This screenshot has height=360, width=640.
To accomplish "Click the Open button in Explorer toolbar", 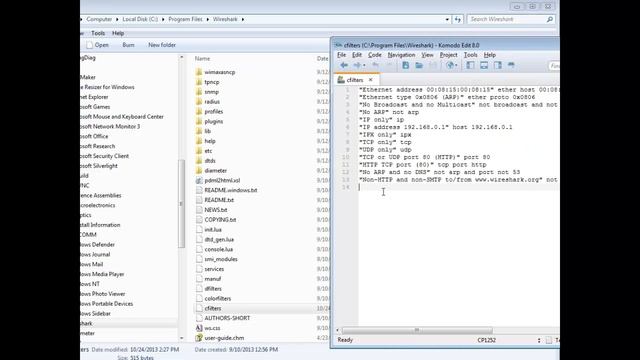I will pyautogui.click(x=98, y=45).
